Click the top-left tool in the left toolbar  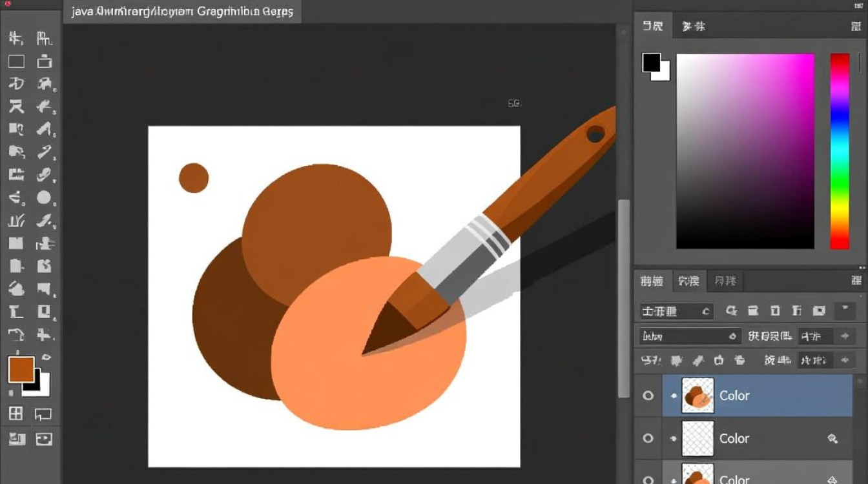(16, 39)
